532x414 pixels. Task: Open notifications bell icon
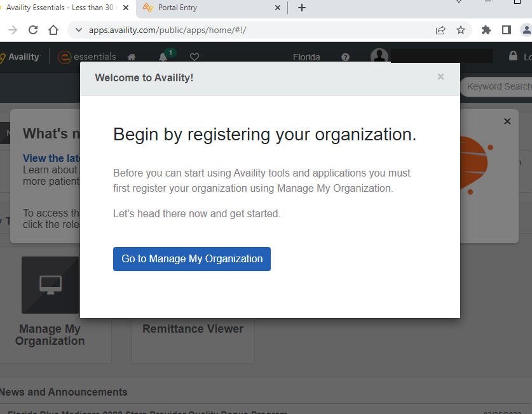tap(163, 57)
